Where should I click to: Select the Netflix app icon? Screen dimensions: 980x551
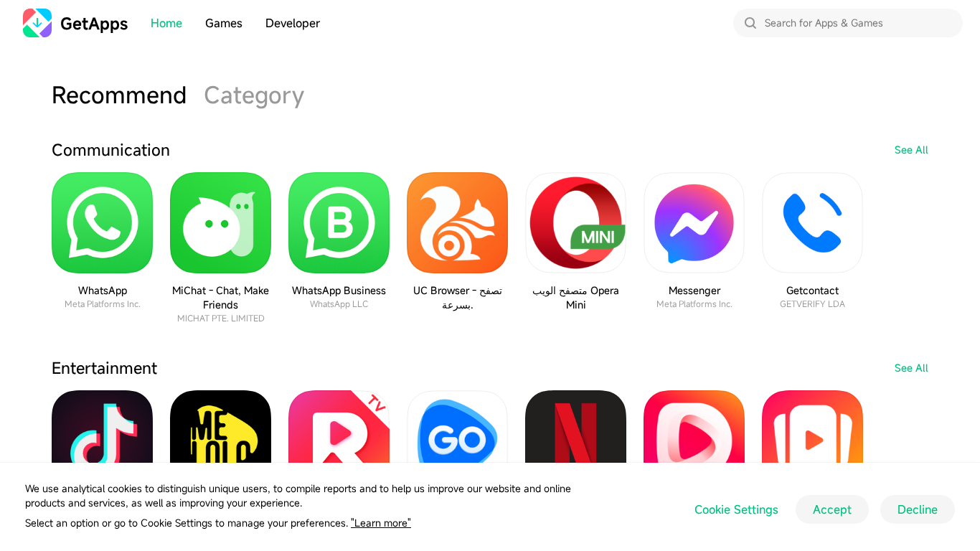575,427
